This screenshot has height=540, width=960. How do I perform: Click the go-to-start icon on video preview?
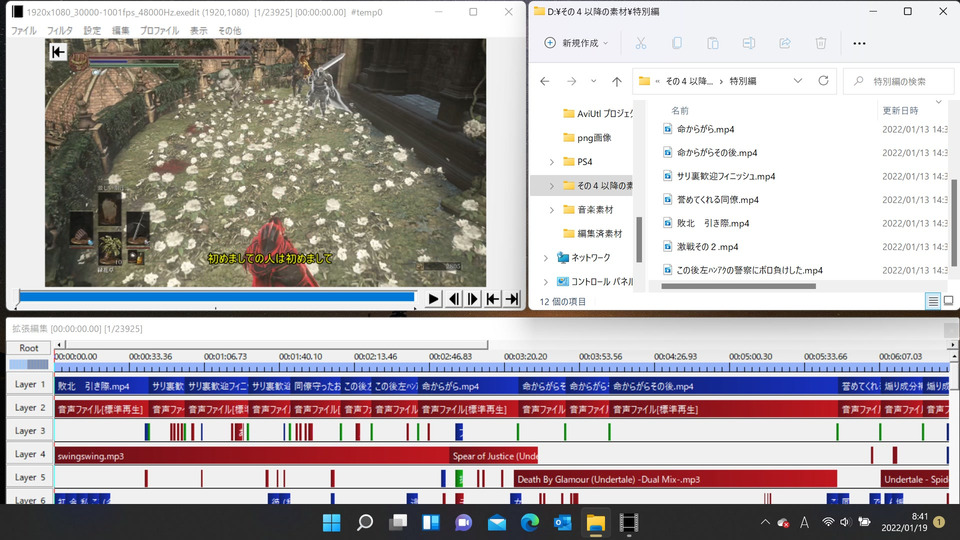tap(58, 52)
